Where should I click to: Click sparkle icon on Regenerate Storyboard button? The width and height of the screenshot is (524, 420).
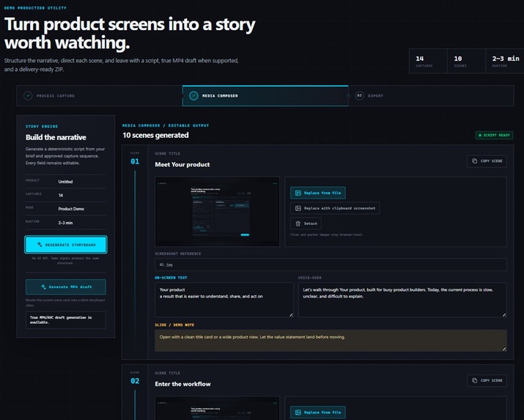point(40,245)
